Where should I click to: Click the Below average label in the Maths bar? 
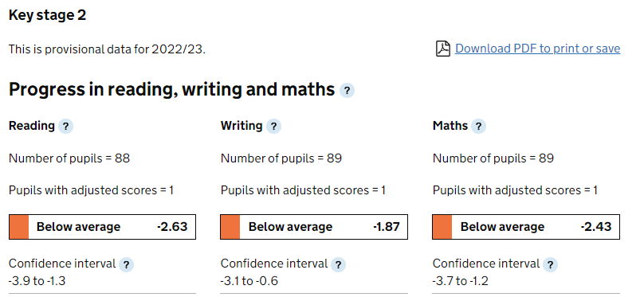tap(502, 227)
